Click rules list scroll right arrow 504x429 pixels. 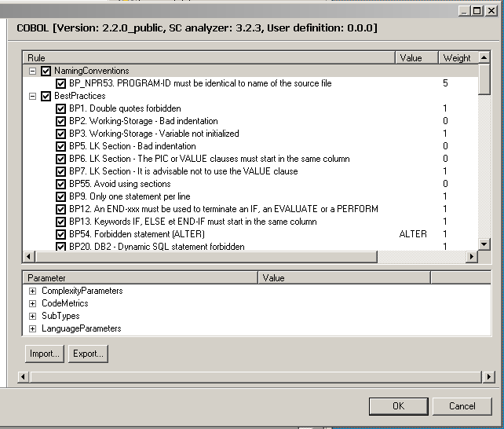[472, 256]
